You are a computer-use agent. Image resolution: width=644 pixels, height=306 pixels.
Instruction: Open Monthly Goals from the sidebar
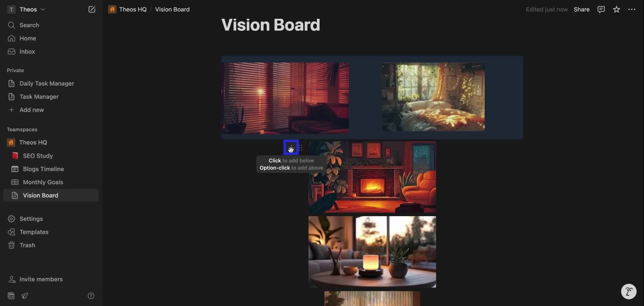pos(43,182)
